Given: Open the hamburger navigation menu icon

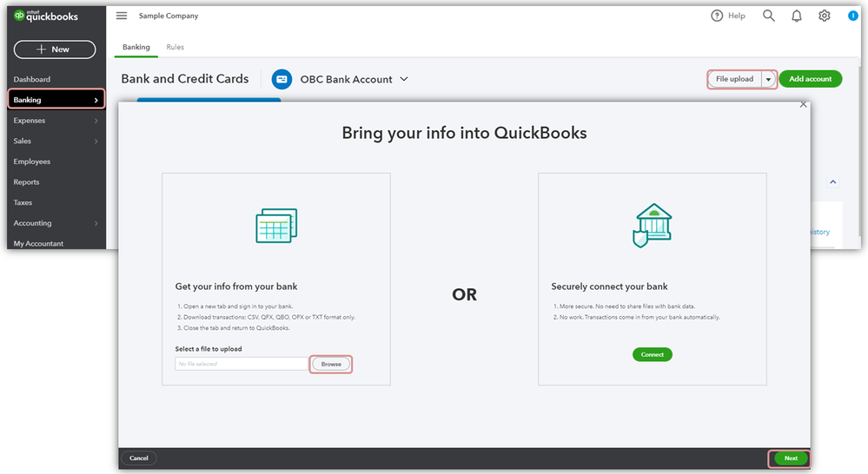Looking at the screenshot, I should 122,16.
